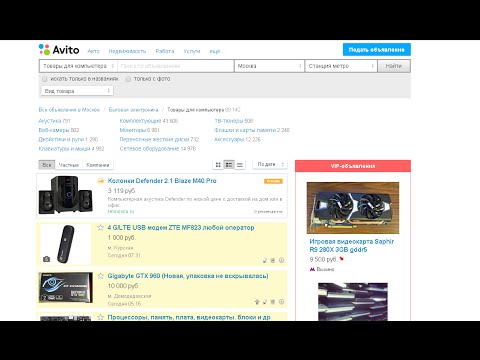This screenshot has width=480, height=360.
Task: Switch to gallery list view icon
Action: coord(229,165)
